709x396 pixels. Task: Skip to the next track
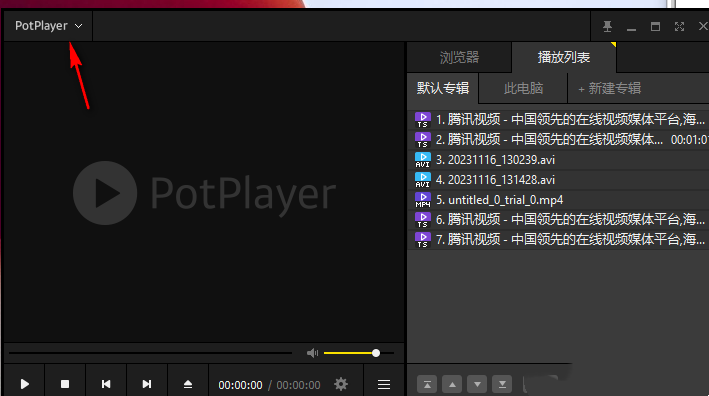pyautogui.click(x=147, y=384)
